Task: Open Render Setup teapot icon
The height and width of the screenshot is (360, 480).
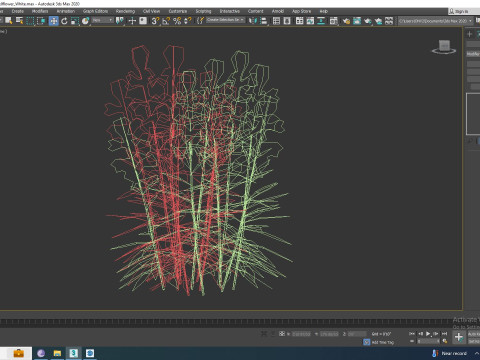Action: pyautogui.click(x=346, y=21)
